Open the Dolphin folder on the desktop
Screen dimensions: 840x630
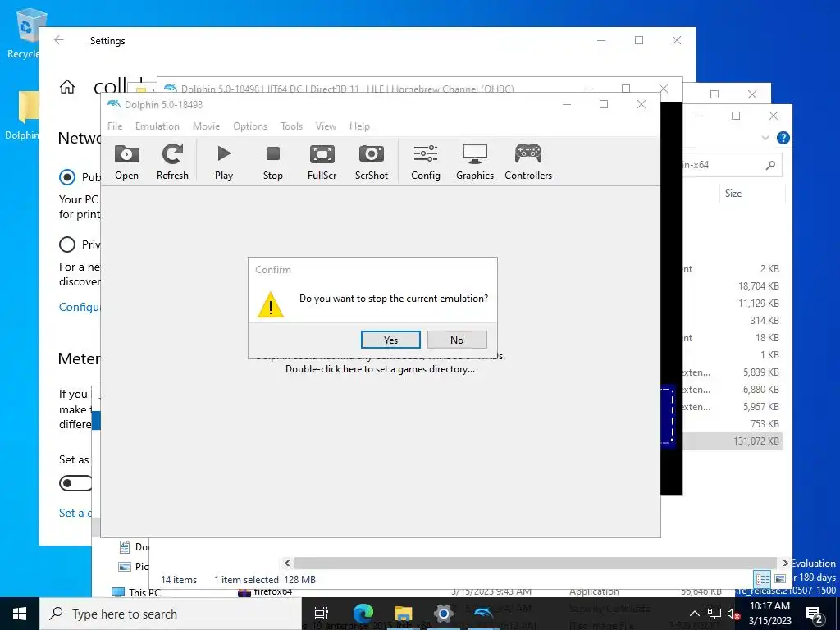pos(22,115)
